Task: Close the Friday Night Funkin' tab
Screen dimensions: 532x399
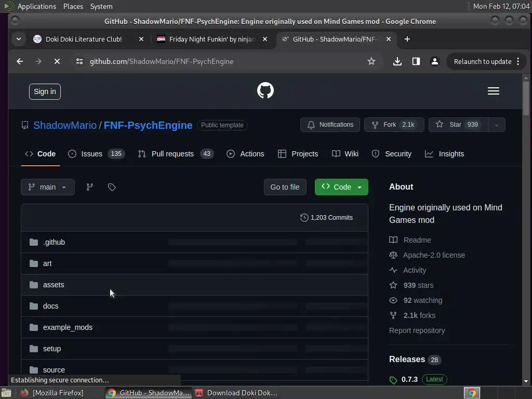Action: pos(265,39)
